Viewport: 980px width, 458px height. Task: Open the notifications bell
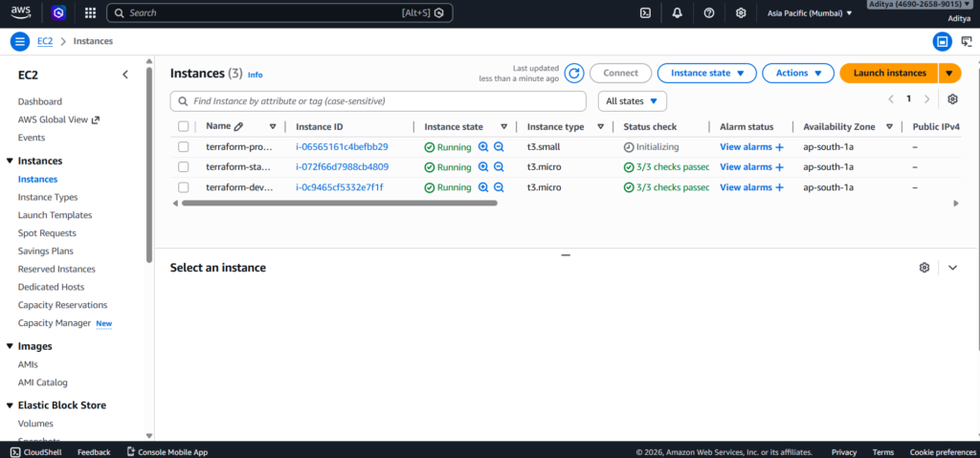click(678, 13)
